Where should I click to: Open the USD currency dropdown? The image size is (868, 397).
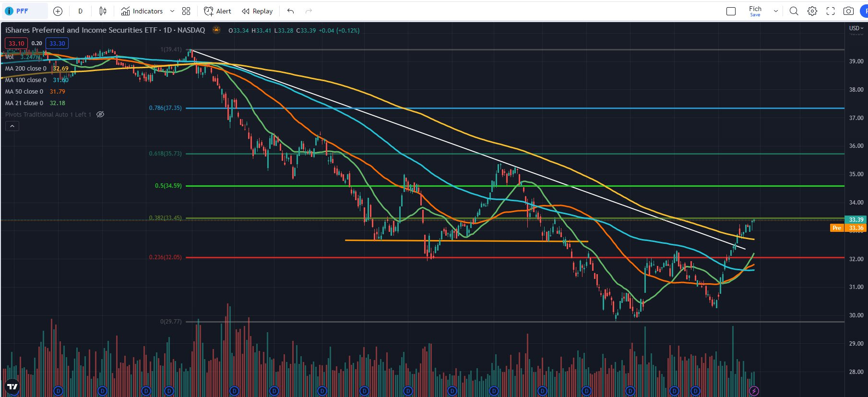pos(856,28)
